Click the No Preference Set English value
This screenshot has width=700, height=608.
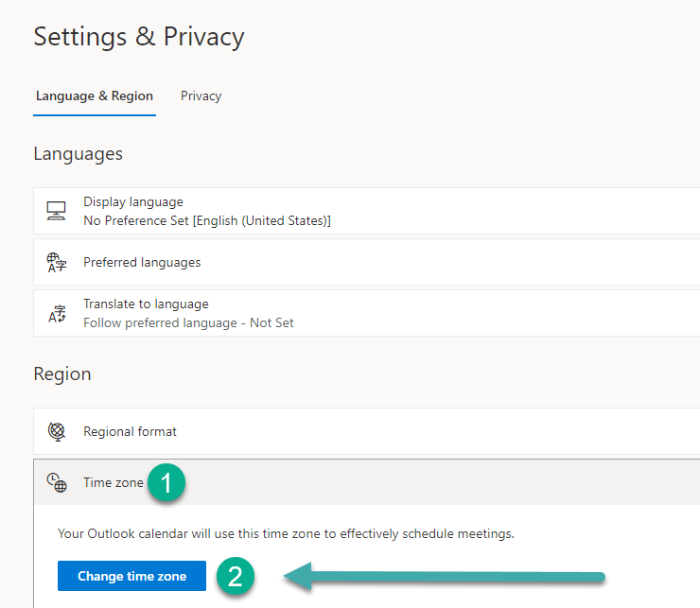[206, 220]
